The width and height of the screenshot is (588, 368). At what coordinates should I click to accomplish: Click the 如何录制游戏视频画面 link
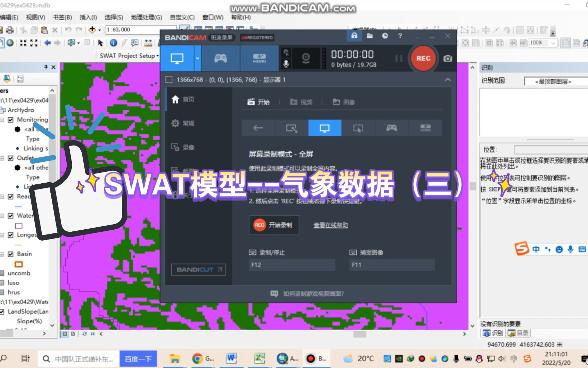[308, 294]
